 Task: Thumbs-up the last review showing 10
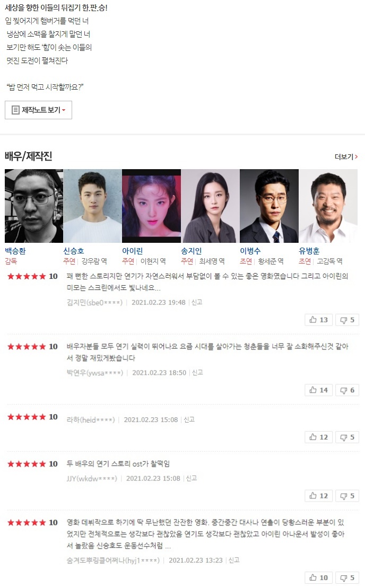click(x=318, y=577)
